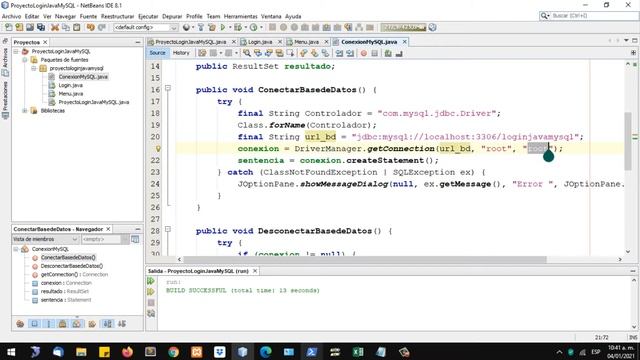Click the Cut scissors icon
Screen dimensions: 640x360
[55, 27]
